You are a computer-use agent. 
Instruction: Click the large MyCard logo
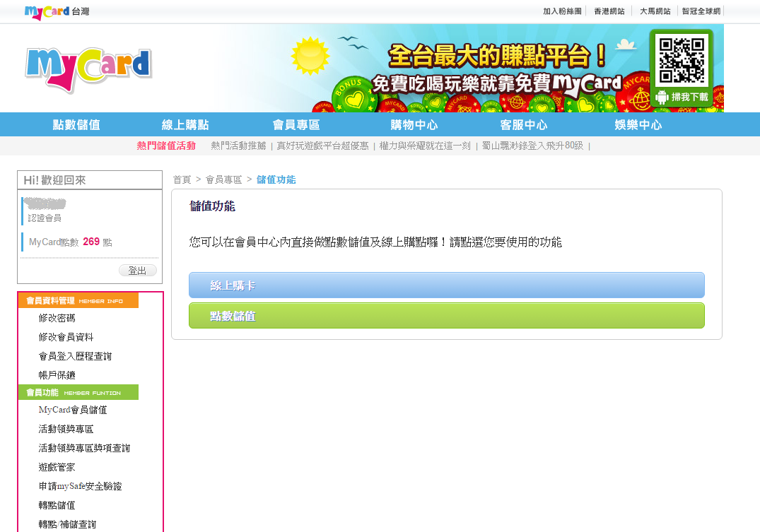(88, 69)
